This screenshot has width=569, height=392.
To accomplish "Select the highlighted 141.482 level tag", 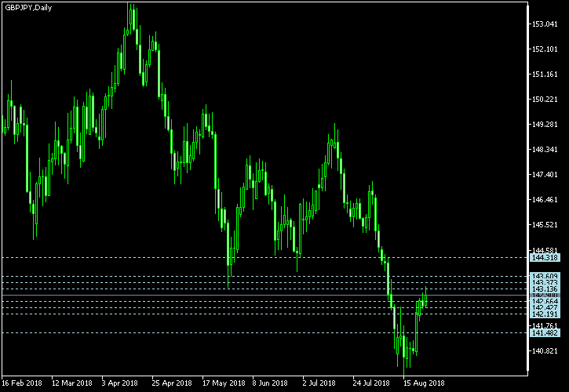I will coord(545,333).
